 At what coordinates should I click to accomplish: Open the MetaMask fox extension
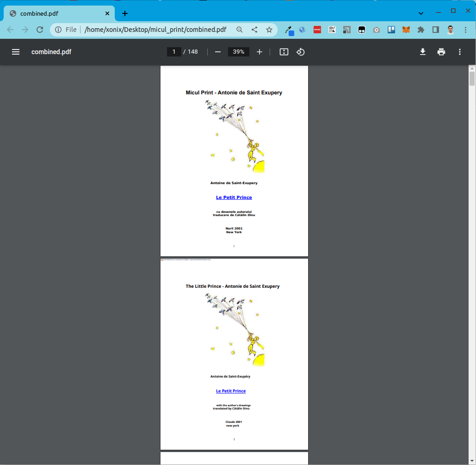coord(406,30)
